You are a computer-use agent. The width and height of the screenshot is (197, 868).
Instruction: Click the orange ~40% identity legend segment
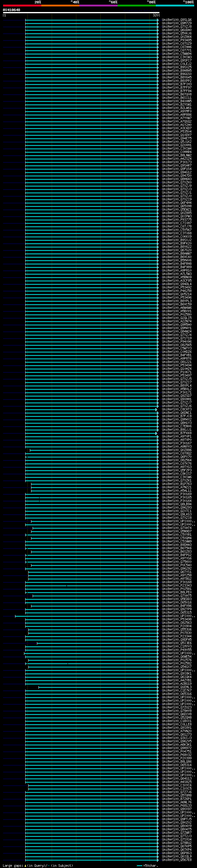[x=60, y=6]
